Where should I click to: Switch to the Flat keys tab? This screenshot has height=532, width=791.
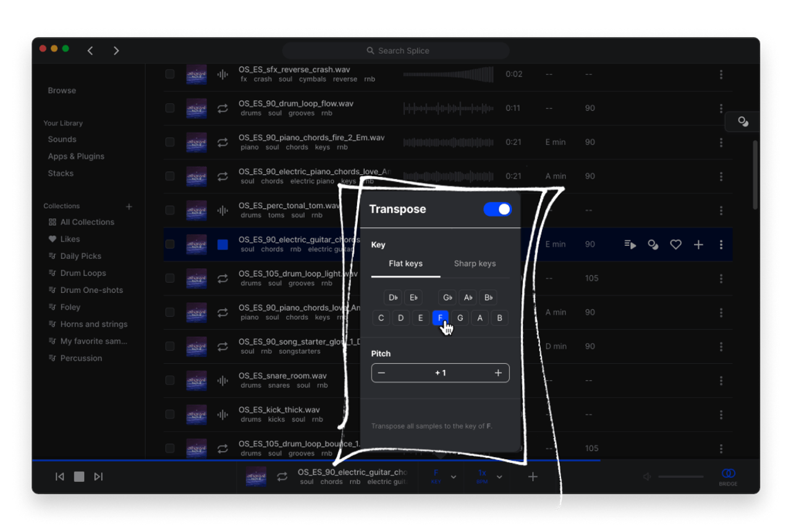405,264
